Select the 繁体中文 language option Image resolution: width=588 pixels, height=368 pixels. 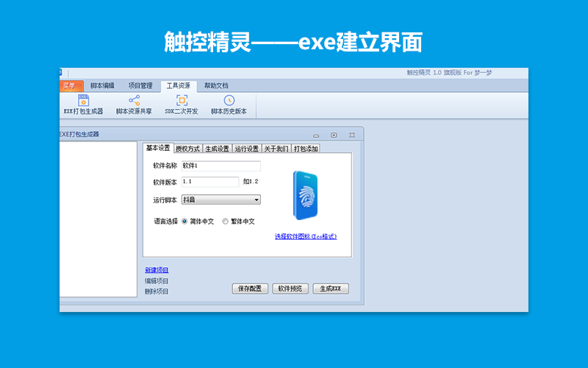click(226, 222)
